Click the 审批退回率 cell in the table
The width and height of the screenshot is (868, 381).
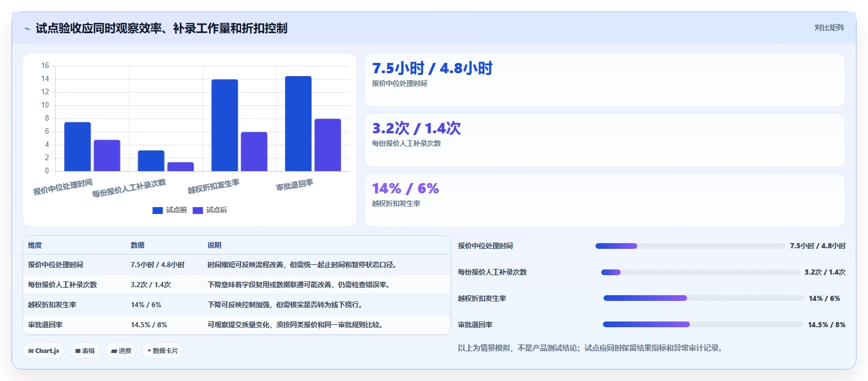(45, 325)
